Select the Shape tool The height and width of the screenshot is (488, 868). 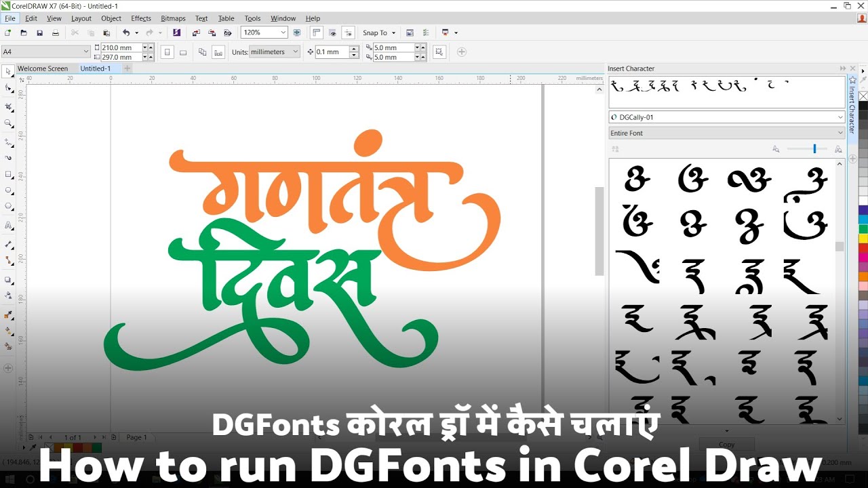[8, 88]
